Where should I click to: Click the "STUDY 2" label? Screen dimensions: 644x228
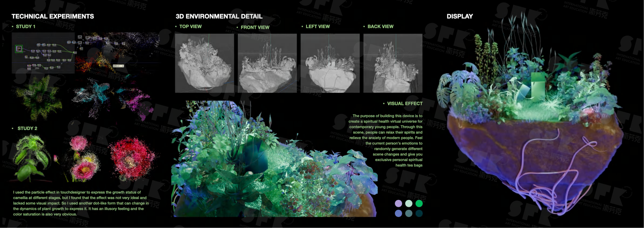[27, 128]
